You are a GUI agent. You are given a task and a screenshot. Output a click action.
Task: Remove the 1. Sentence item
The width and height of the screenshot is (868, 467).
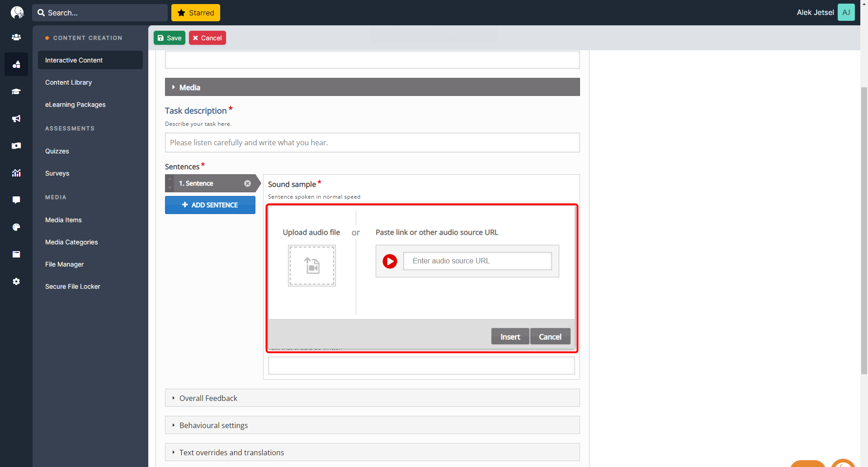(x=247, y=183)
